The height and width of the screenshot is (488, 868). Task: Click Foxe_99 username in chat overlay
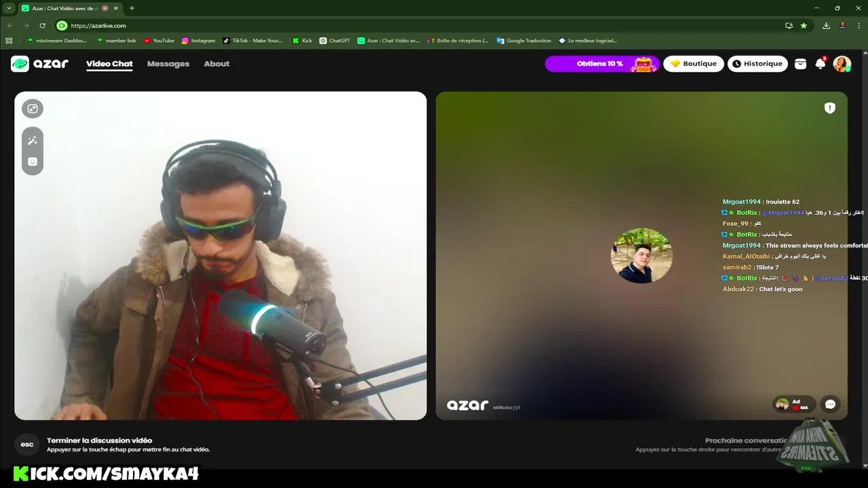point(735,224)
